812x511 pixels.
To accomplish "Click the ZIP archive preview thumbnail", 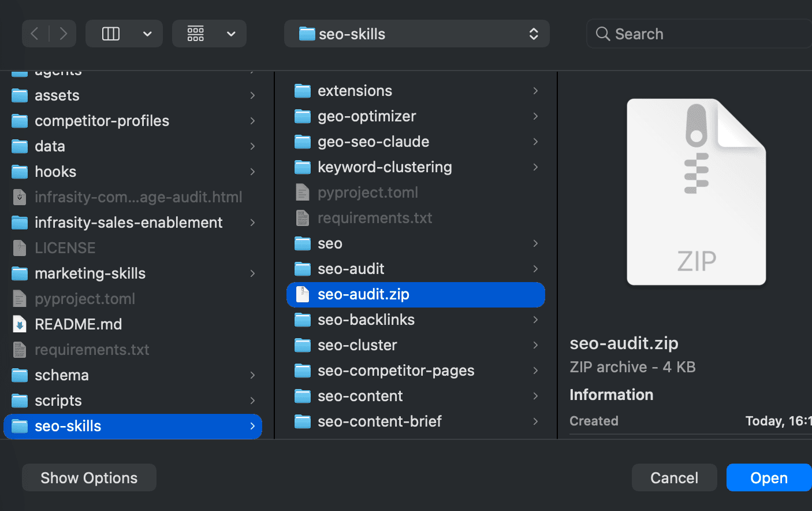I will point(696,192).
